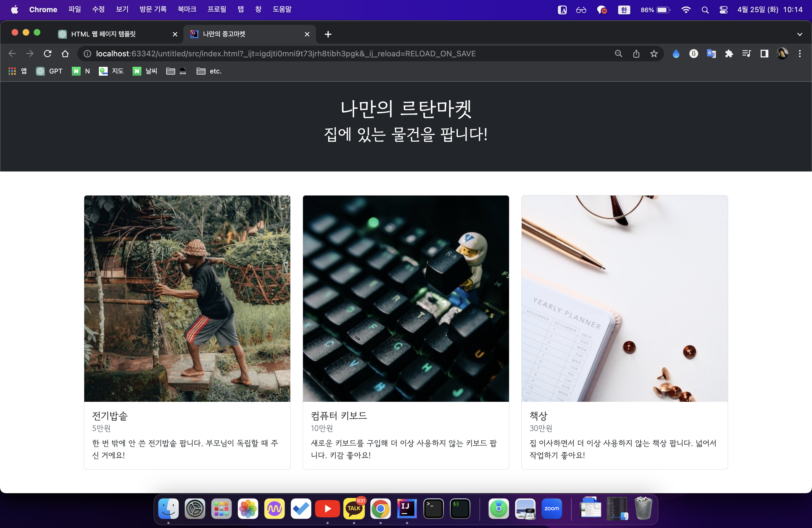Viewport: 812px width, 528px height.
Task: Open the Apple menu
Action: coord(14,10)
